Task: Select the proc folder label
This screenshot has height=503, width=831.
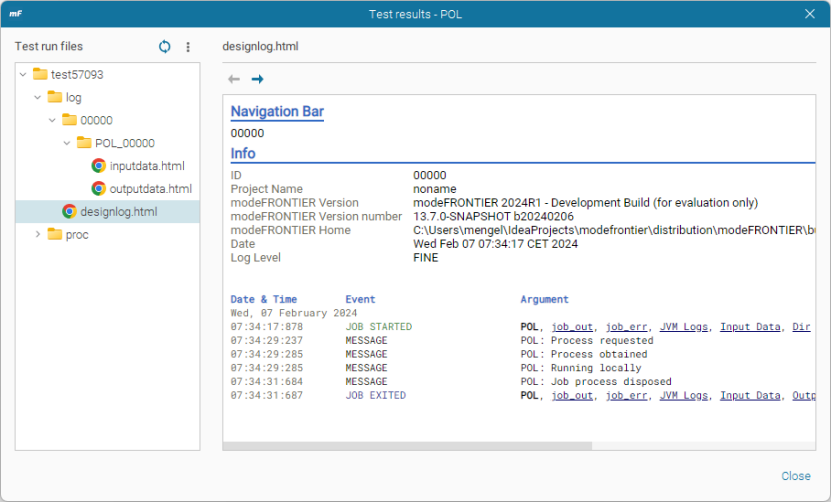Action: tap(77, 235)
